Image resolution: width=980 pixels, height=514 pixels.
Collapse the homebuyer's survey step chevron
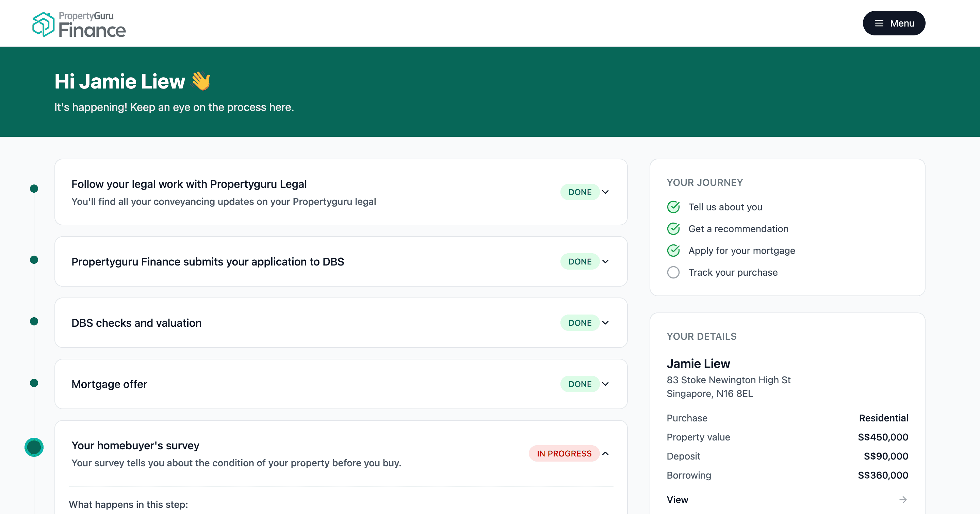(x=606, y=453)
